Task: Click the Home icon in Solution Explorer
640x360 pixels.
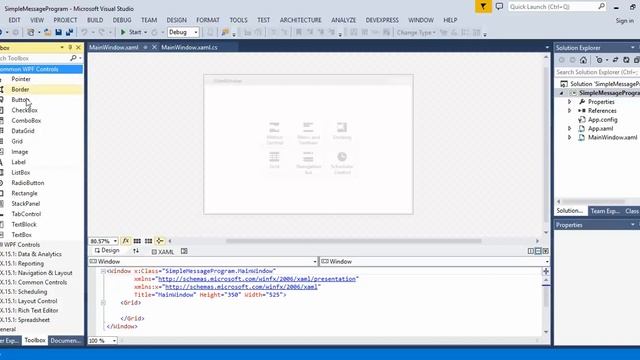Action: pos(583,60)
